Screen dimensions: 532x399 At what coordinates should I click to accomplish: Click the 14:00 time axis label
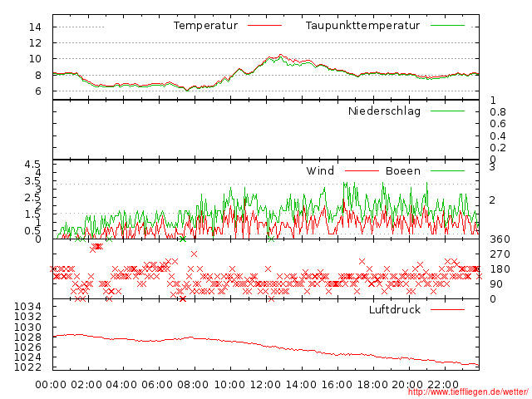301,385
